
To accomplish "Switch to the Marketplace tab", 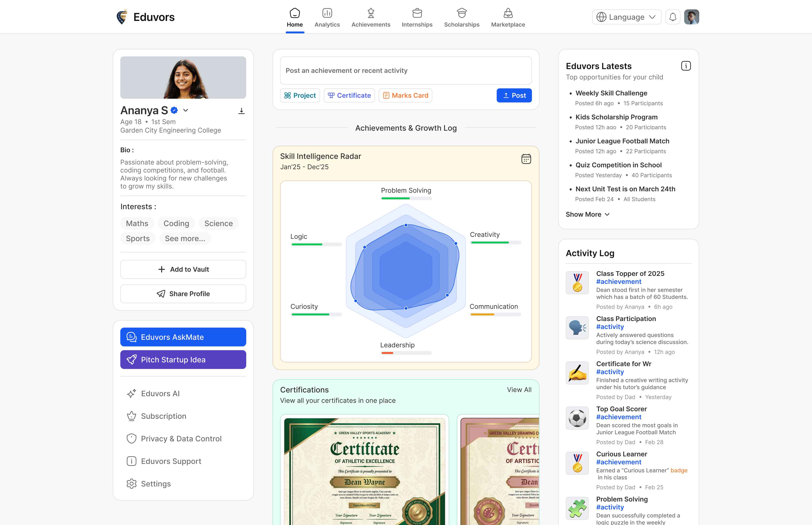I will click(x=508, y=18).
